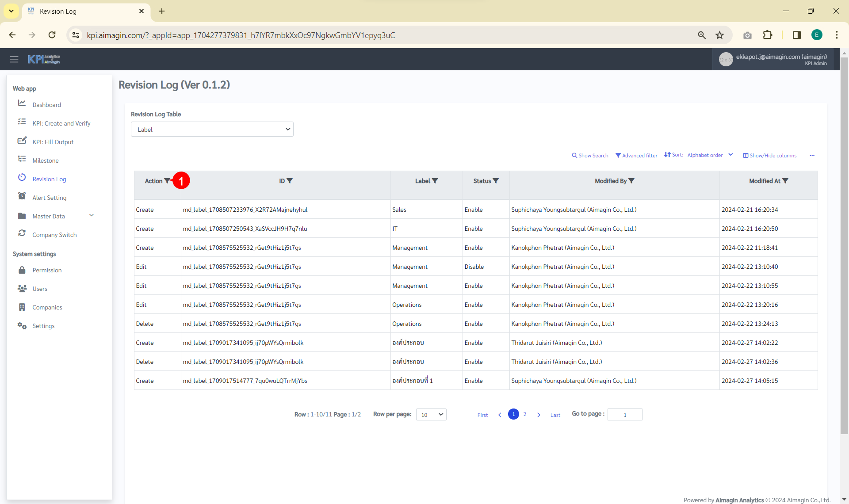Viewport: 849px width, 504px height.
Task: Click the Action column filter icon
Action: (167, 181)
